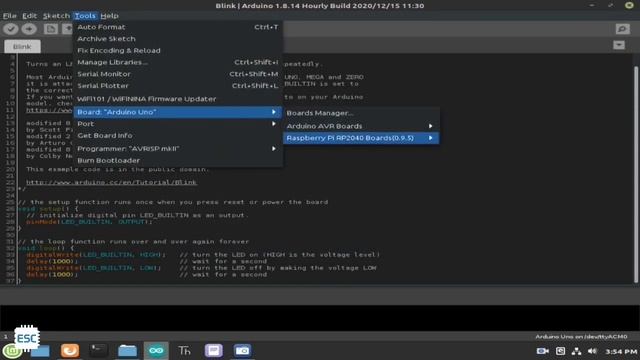This screenshot has width=640, height=360.
Task: Expand Programmer: "AVRISP mkII" submenu
Action: pos(178,149)
